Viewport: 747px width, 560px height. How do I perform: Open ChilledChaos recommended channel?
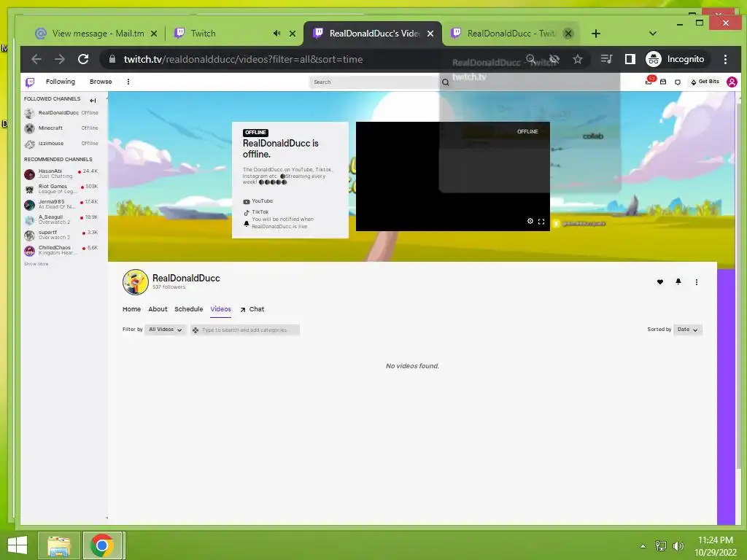coord(61,250)
